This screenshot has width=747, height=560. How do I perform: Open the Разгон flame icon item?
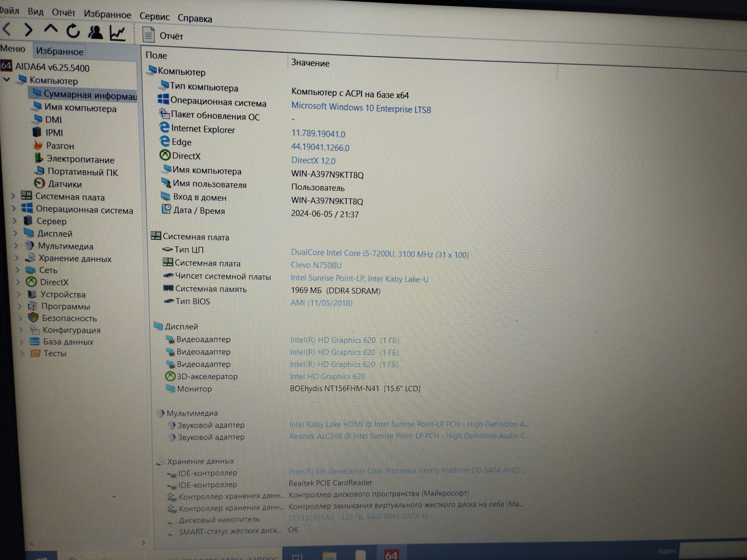(x=54, y=146)
